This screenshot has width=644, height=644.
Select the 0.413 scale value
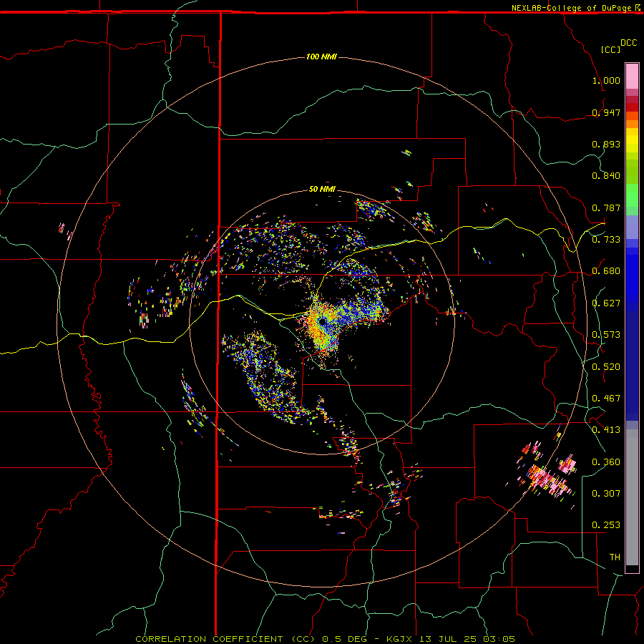coord(606,430)
